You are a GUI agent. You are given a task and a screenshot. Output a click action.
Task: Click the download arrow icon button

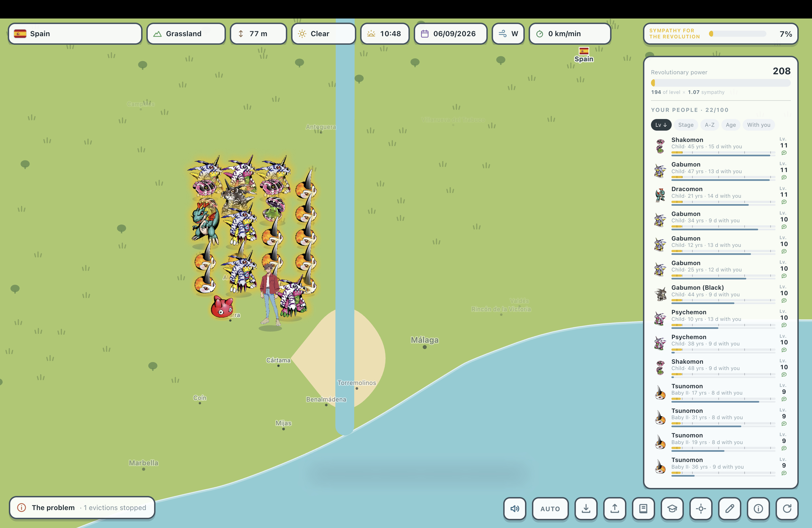coord(586,509)
